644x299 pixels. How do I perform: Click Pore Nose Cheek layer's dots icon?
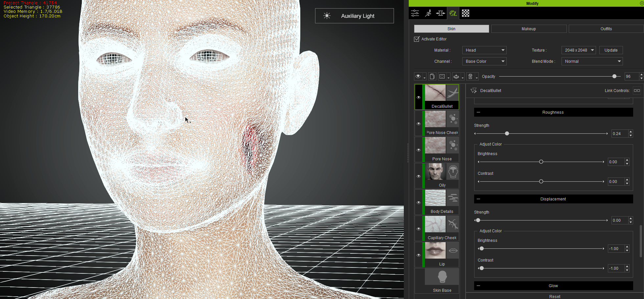click(x=452, y=119)
